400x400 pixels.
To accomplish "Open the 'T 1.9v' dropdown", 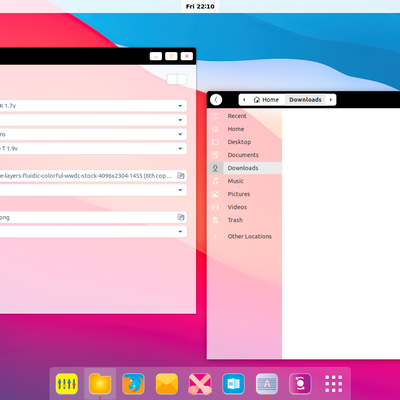I will point(93,149).
